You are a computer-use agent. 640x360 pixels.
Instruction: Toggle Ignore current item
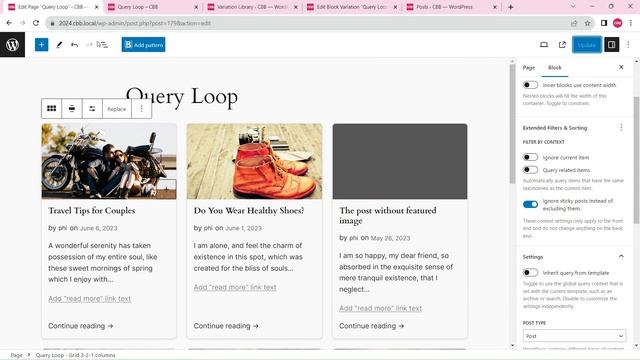point(530,157)
